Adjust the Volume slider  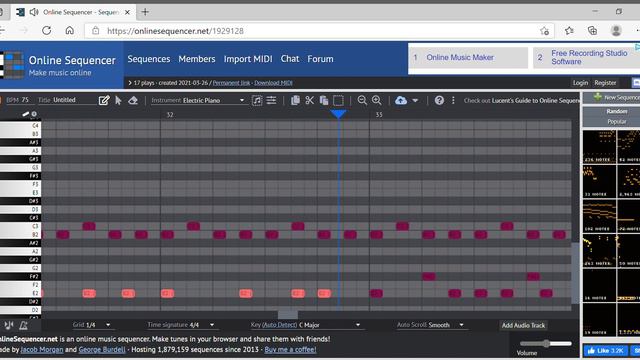tap(546, 344)
